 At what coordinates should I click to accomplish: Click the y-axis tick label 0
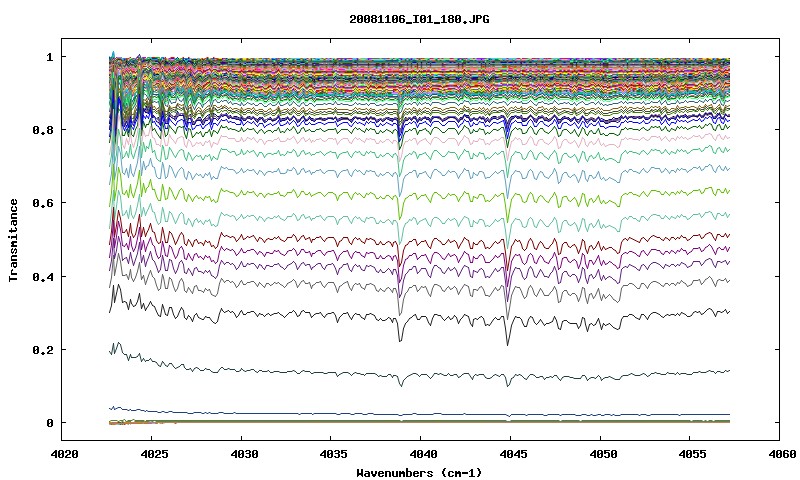(49, 423)
